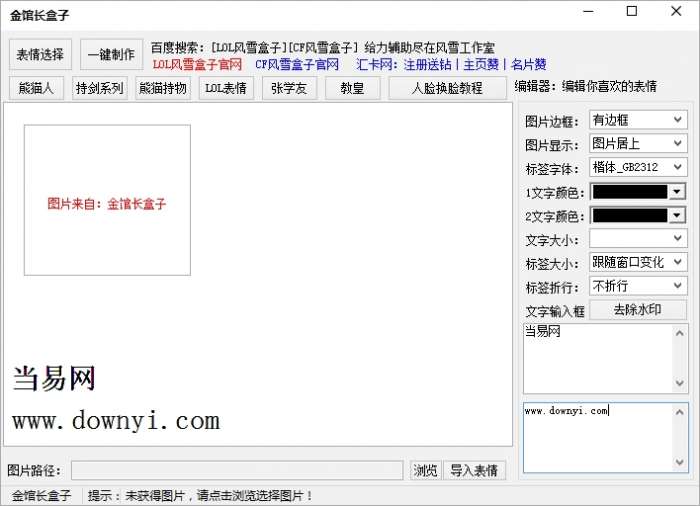Click the 去除水印 button

tap(638, 309)
